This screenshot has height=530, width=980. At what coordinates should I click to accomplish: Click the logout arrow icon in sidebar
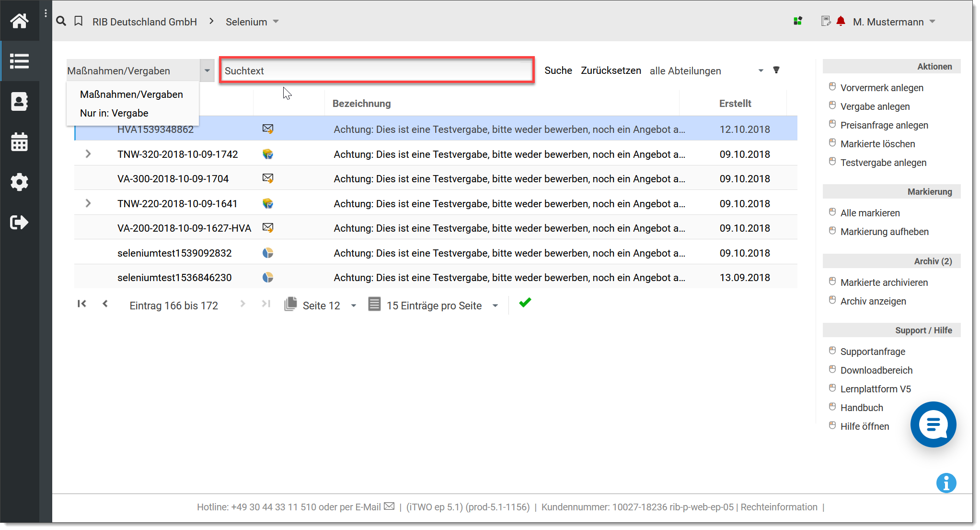(19, 222)
